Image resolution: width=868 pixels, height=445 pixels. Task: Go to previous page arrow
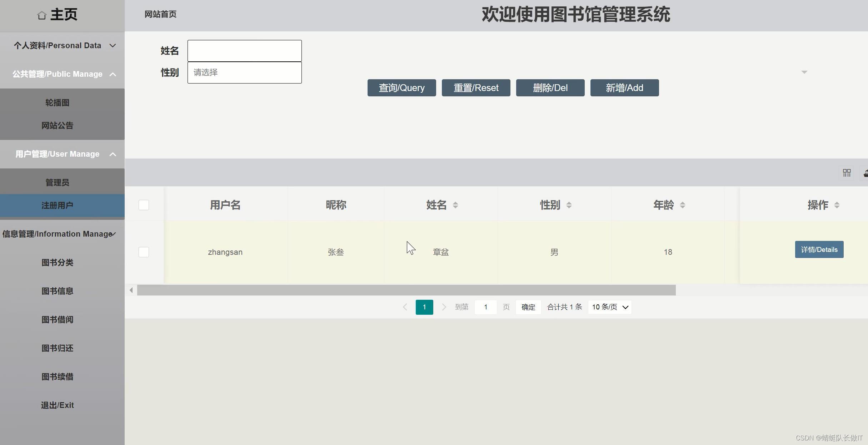click(405, 307)
